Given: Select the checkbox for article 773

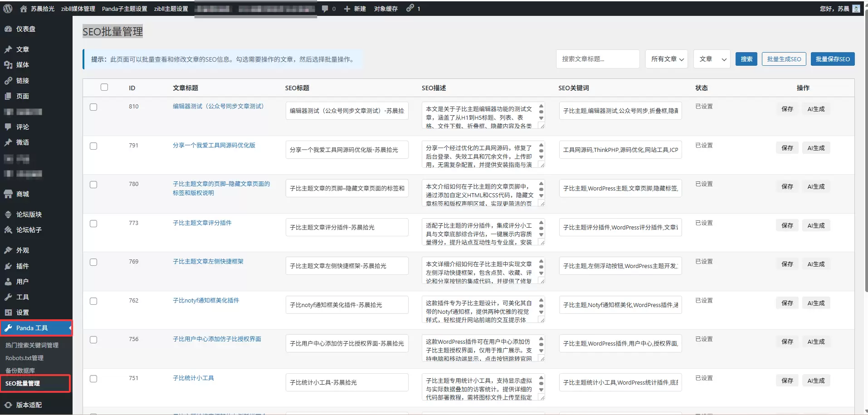Looking at the screenshot, I should (93, 224).
